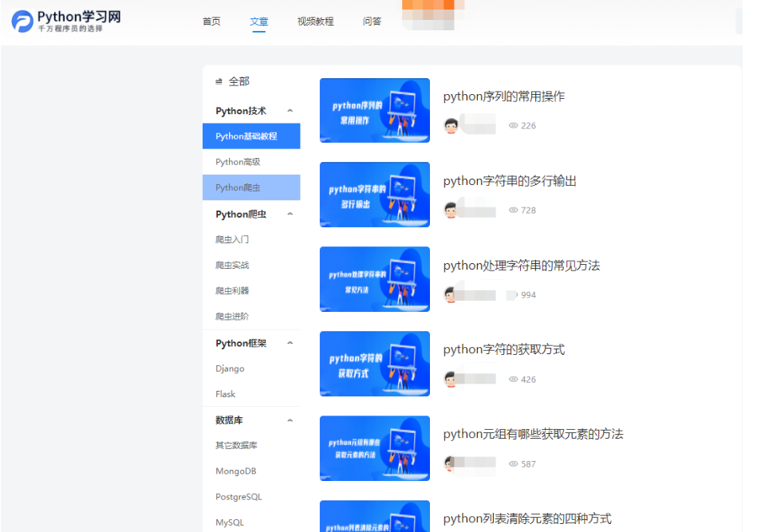Click the author avatar under python序列的常用操作
The width and height of the screenshot is (757, 532).
click(449, 124)
